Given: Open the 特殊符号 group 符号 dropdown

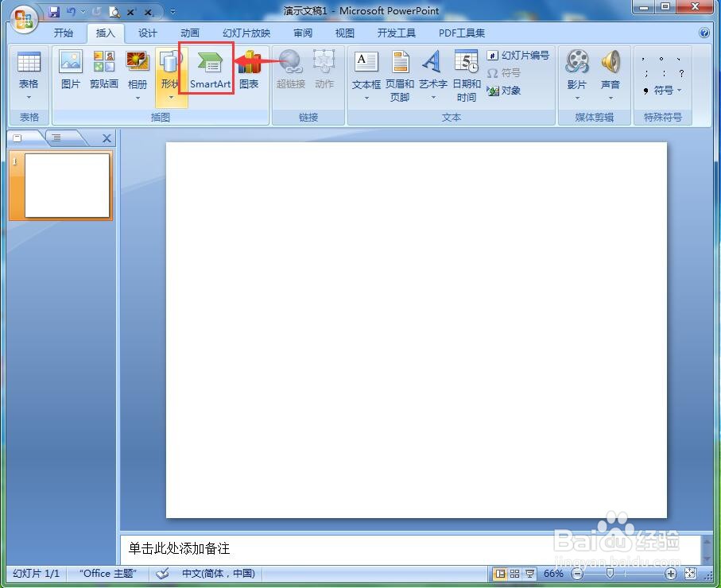Looking at the screenshot, I should click(663, 90).
